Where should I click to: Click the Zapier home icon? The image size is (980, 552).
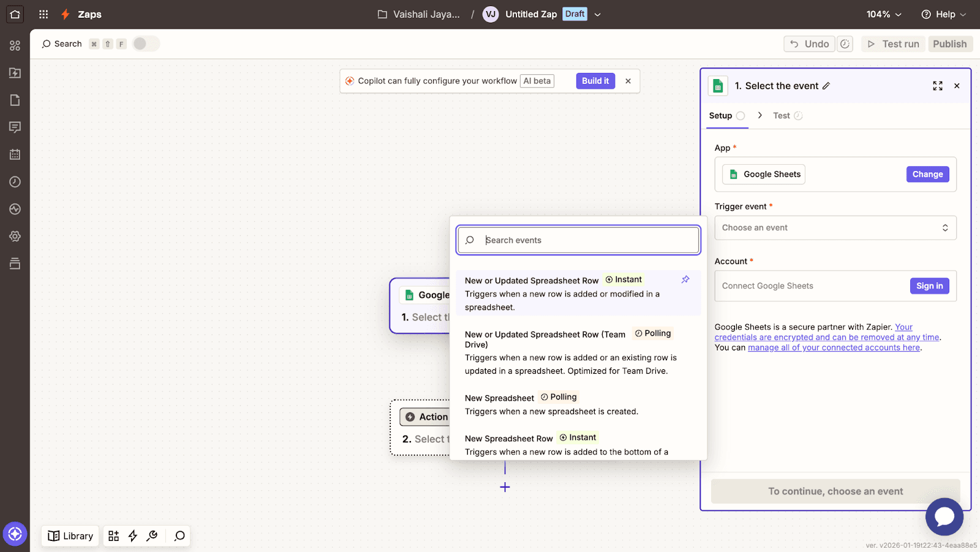[x=15, y=14]
